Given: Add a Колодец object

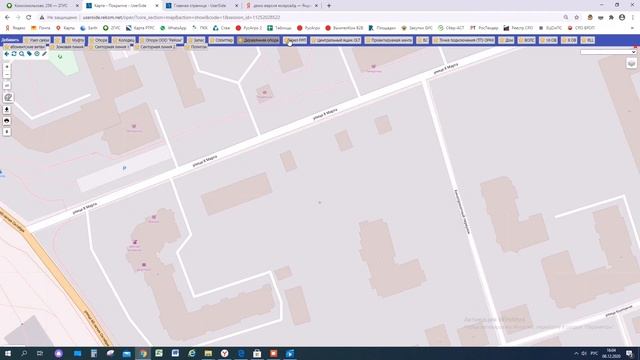Looking at the screenshot, I should [x=124, y=40].
